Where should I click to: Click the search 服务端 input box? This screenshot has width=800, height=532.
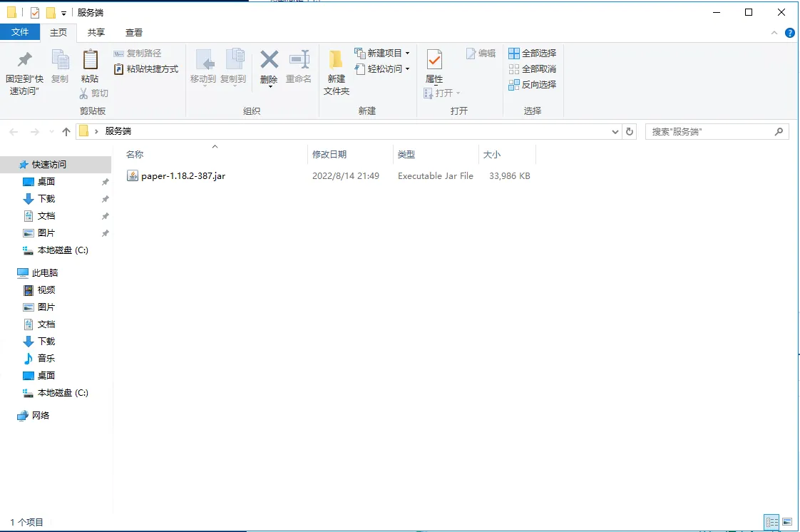click(x=709, y=132)
